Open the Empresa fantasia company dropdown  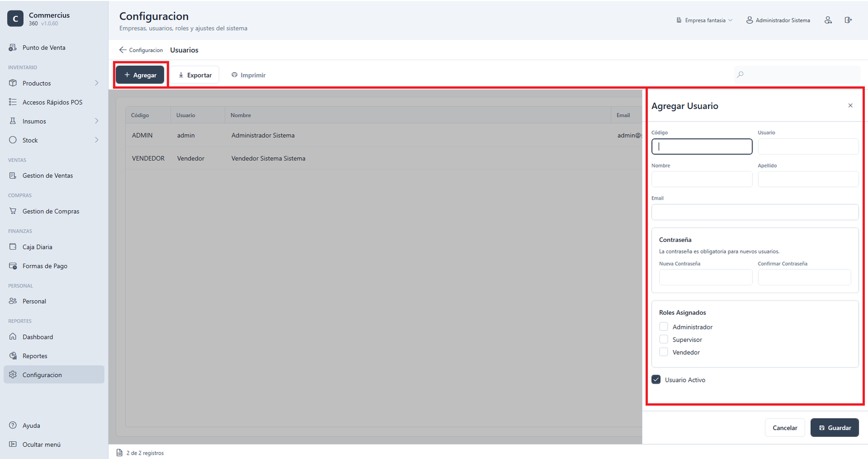coord(705,20)
